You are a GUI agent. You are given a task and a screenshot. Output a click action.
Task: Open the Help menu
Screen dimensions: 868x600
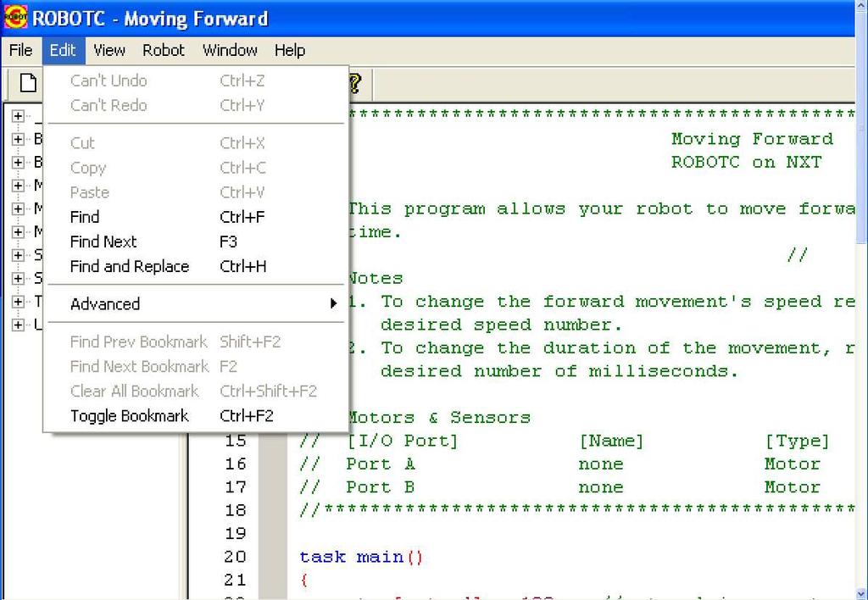(x=290, y=50)
